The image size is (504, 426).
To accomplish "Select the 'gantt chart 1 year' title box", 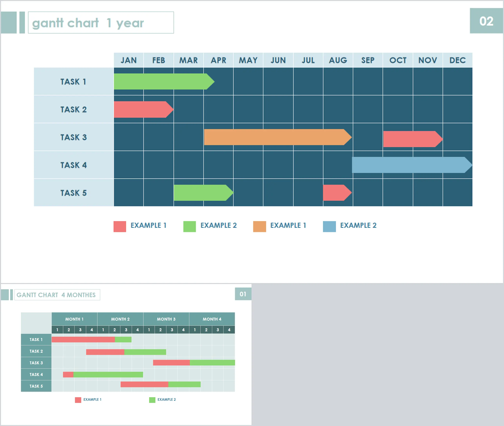I will [x=101, y=23].
